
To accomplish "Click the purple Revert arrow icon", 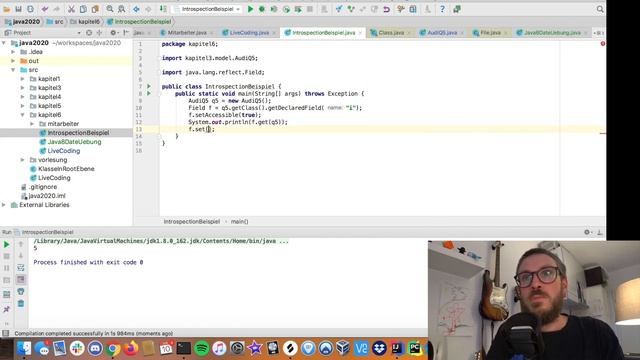I will coord(386,9).
